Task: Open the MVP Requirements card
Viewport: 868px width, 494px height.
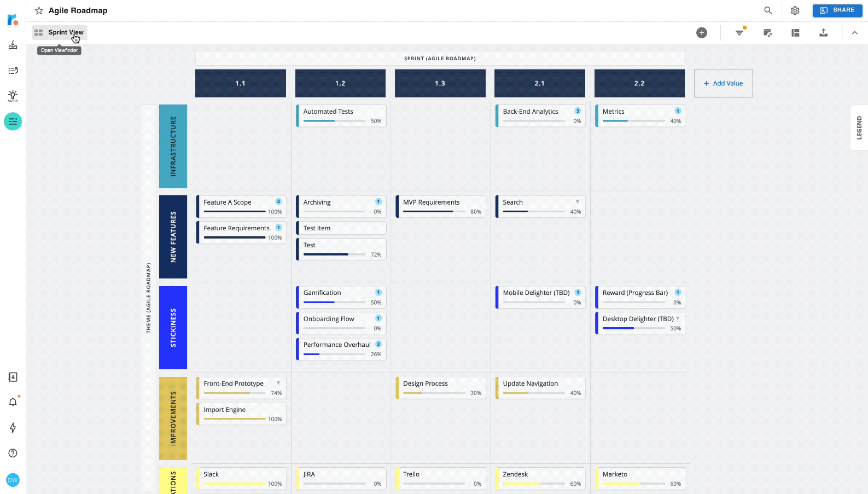Action: pos(441,206)
